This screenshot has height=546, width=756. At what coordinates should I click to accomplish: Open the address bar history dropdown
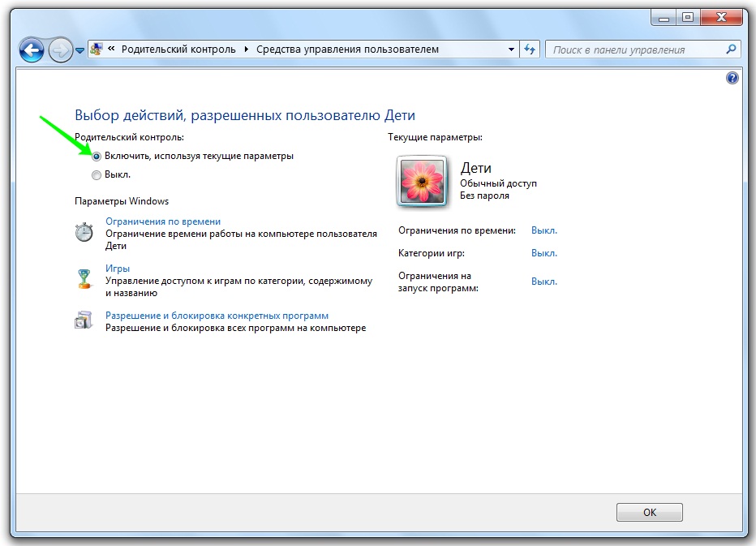[511, 49]
